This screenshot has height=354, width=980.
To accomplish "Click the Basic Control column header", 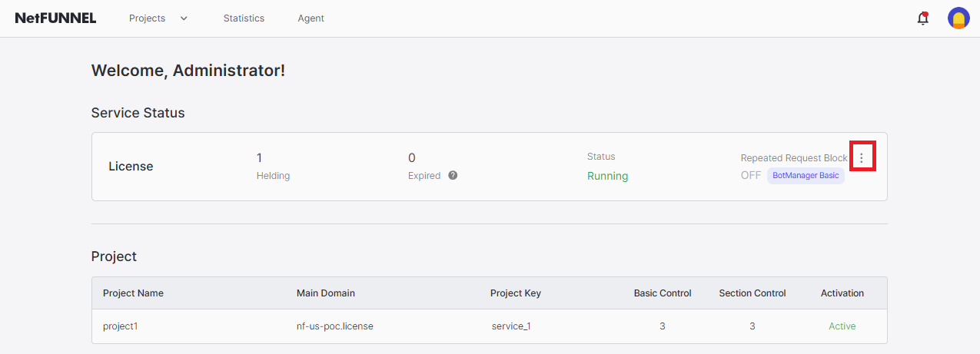I will pos(663,293).
